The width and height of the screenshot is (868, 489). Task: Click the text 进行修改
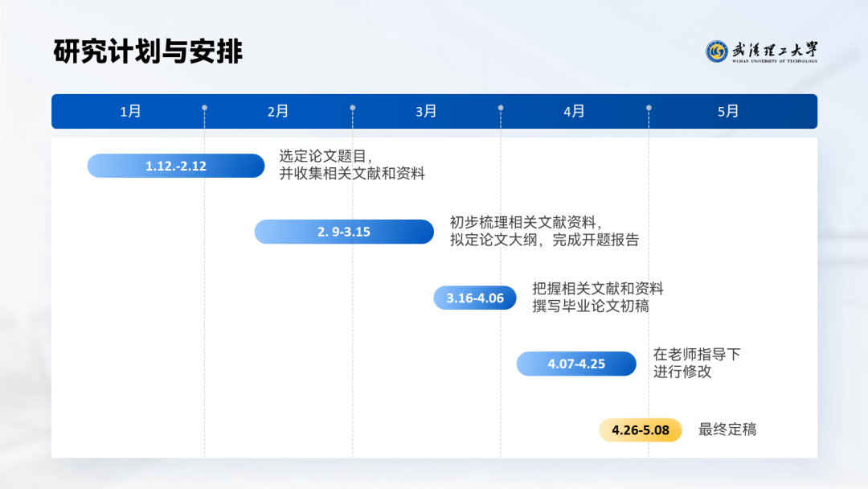[682, 372]
